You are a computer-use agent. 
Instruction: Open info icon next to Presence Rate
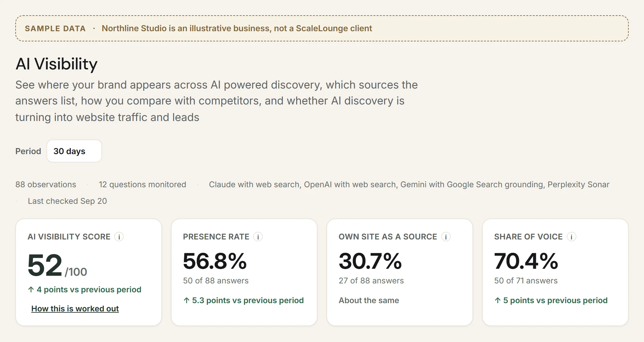click(258, 237)
